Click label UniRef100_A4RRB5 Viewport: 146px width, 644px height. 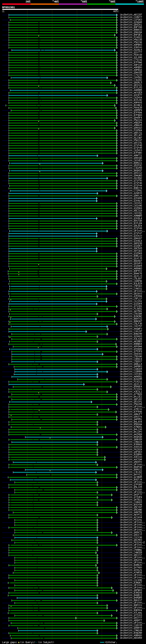tap(131, 90)
